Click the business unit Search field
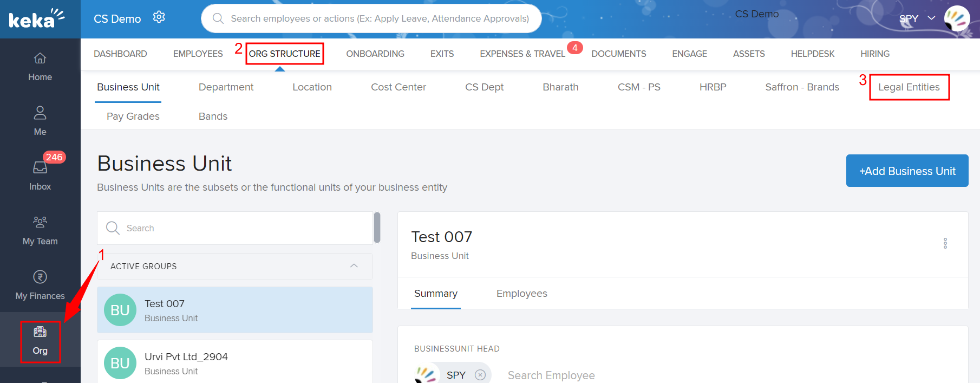This screenshot has width=980, height=383. click(238, 228)
